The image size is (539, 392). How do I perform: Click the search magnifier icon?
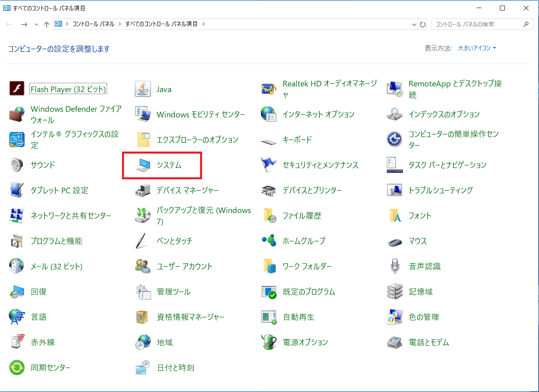pos(526,25)
